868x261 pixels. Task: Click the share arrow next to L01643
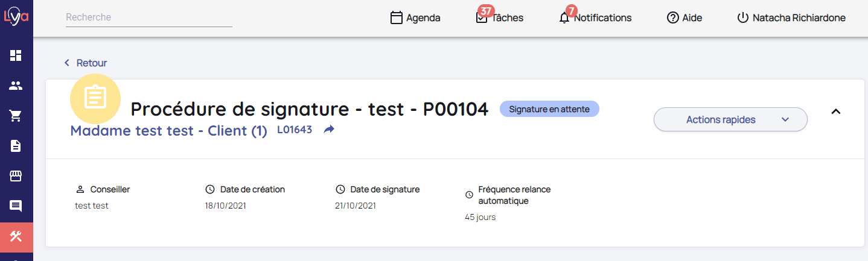point(329,129)
